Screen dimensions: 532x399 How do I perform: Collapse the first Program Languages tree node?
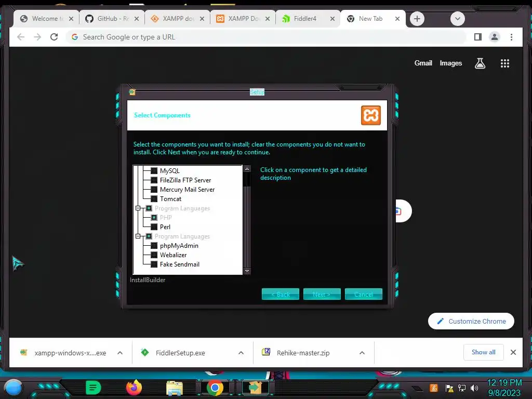pos(138,208)
